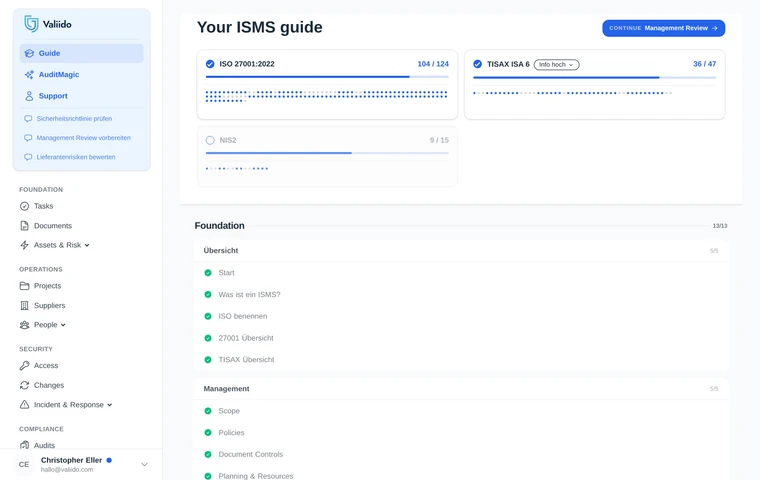Click the Tasks check-circle icon
768x480 pixels.
click(24, 206)
